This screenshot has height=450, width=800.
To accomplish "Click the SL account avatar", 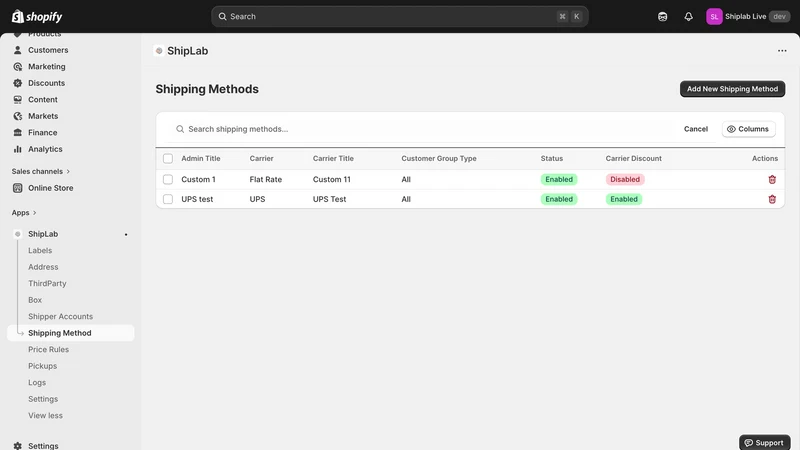I will tap(714, 16).
